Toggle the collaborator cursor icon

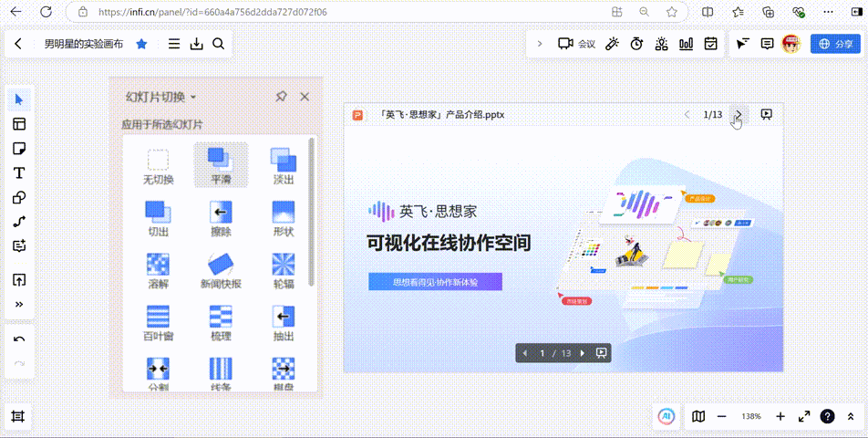pos(743,45)
